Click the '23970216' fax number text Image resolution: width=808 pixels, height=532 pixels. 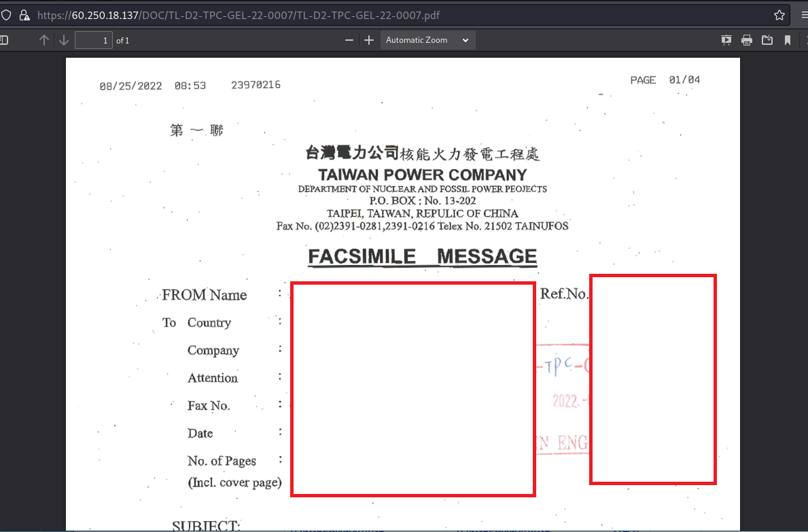pyautogui.click(x=256, y=85)
